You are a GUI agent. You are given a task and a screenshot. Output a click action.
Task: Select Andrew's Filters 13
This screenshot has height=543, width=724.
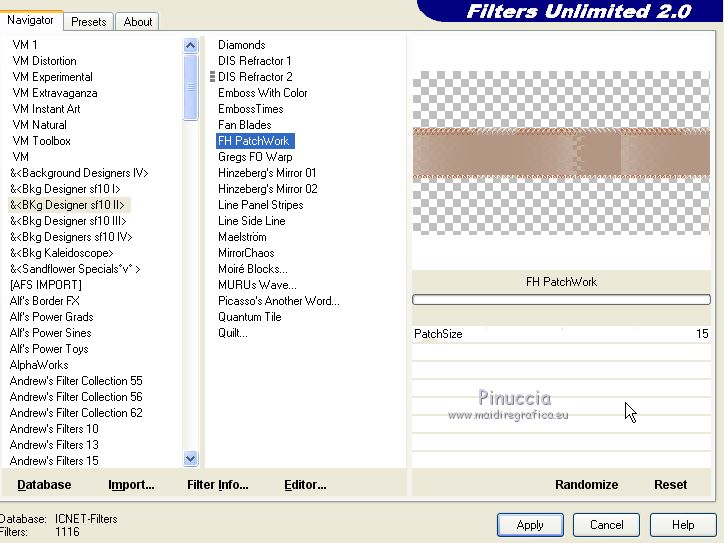click(x=54, y=445)
